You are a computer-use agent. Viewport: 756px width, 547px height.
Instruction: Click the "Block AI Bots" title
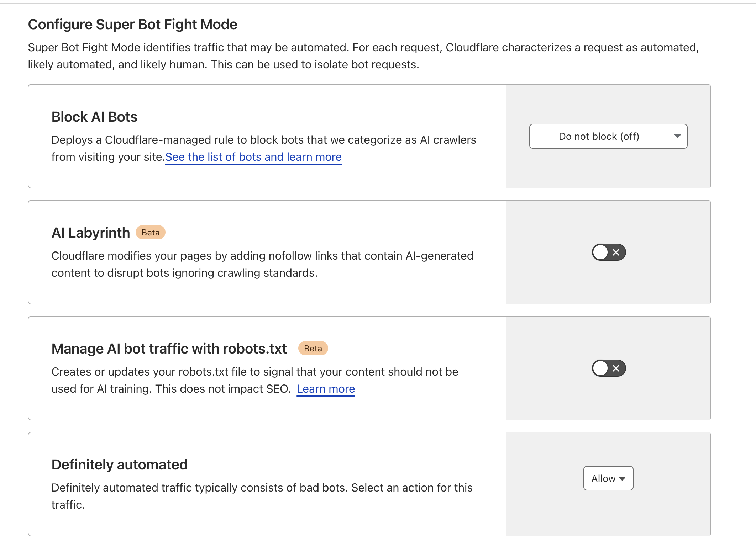(94, 117)
